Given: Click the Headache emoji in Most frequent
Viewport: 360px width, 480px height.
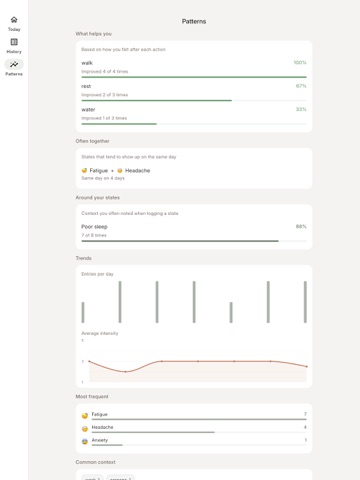Looking at the screenshot, I should coord(85,429).
